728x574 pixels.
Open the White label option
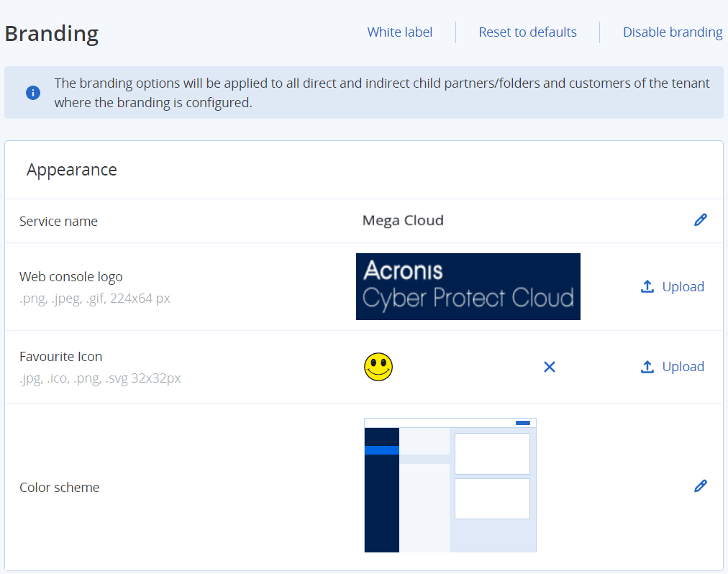click(400, 32)
